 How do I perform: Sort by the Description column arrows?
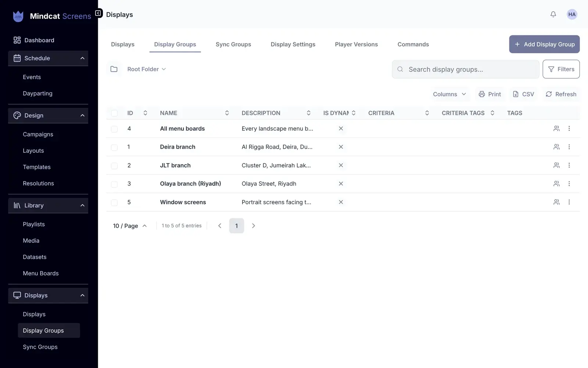coord(309,113)
